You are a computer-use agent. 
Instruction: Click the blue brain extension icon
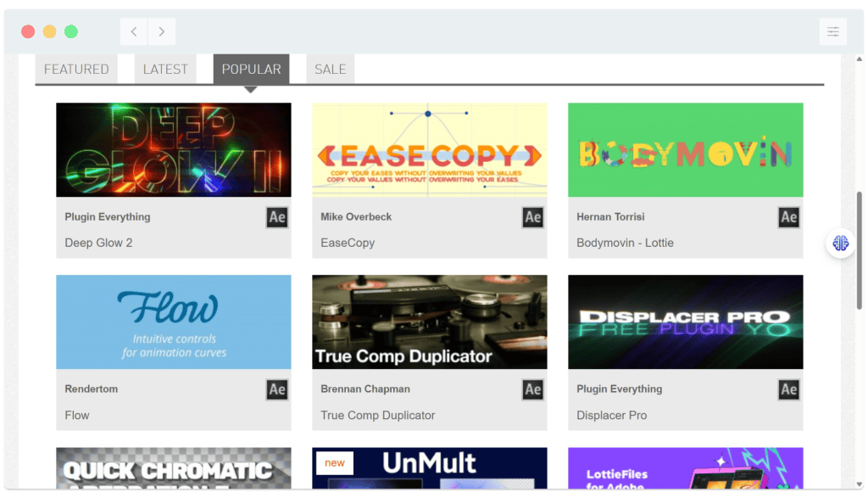(x=840, y=243)
